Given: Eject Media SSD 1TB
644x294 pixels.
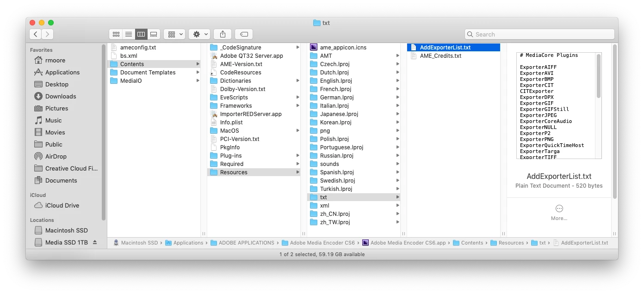Looking at the screenshot, I should click(95, 242).
